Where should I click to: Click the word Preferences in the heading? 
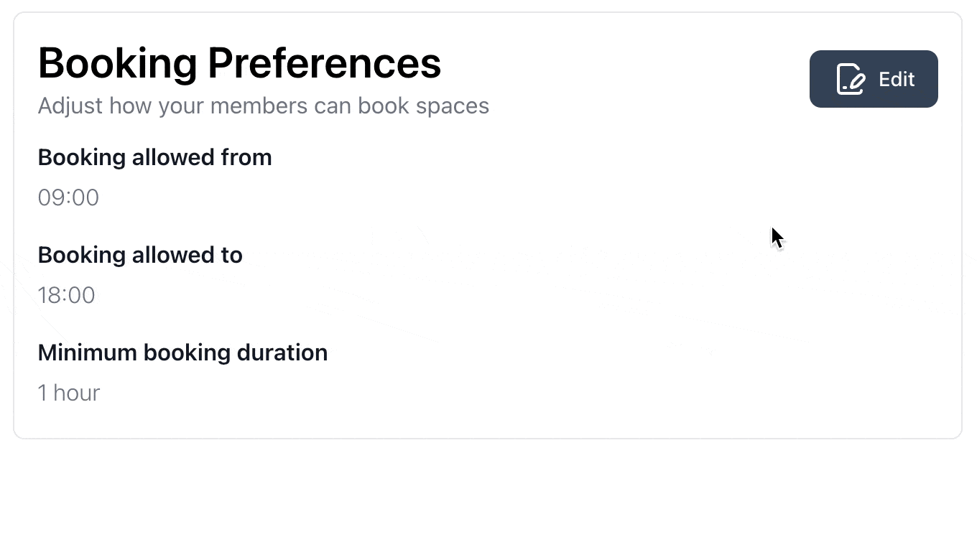click(x=325, y=62)
